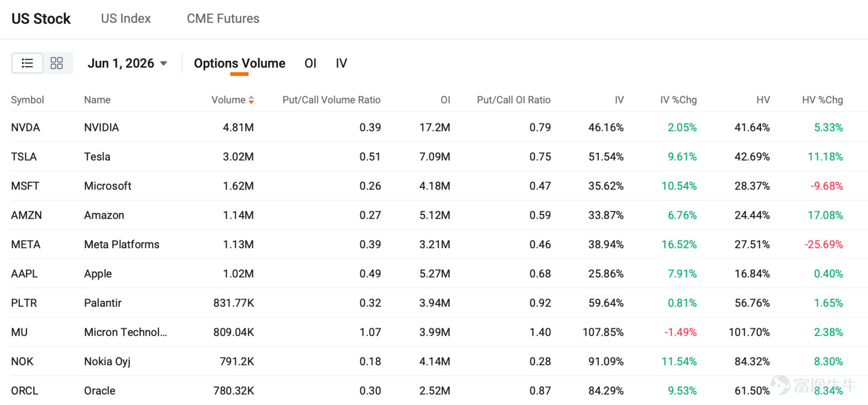This screenshot has width=868, height=405.
Task: Click Meta's -25.69% HV change
Action: pyautogui.click(x=824, y=245)
